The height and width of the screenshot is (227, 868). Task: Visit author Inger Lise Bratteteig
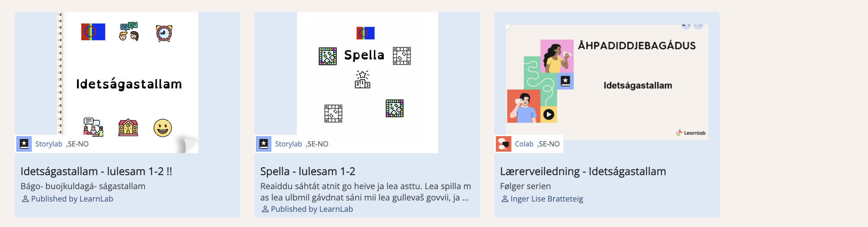pos(547,199)
